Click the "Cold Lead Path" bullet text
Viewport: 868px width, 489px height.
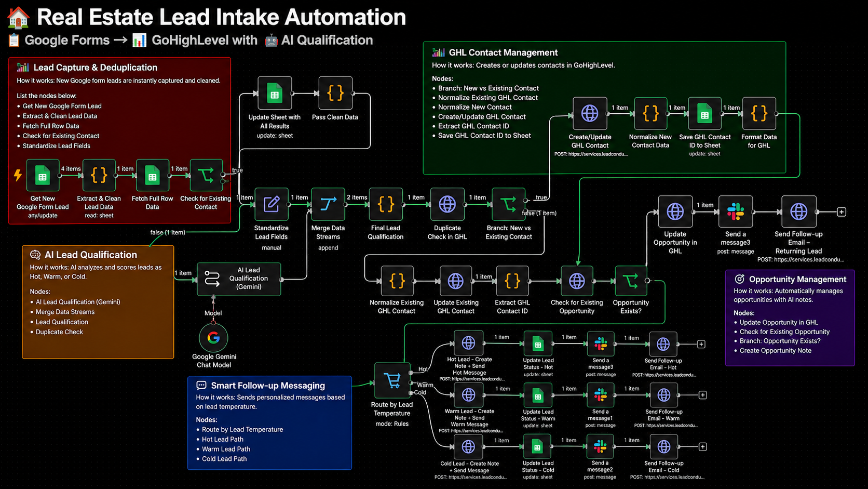click(224, 459)
